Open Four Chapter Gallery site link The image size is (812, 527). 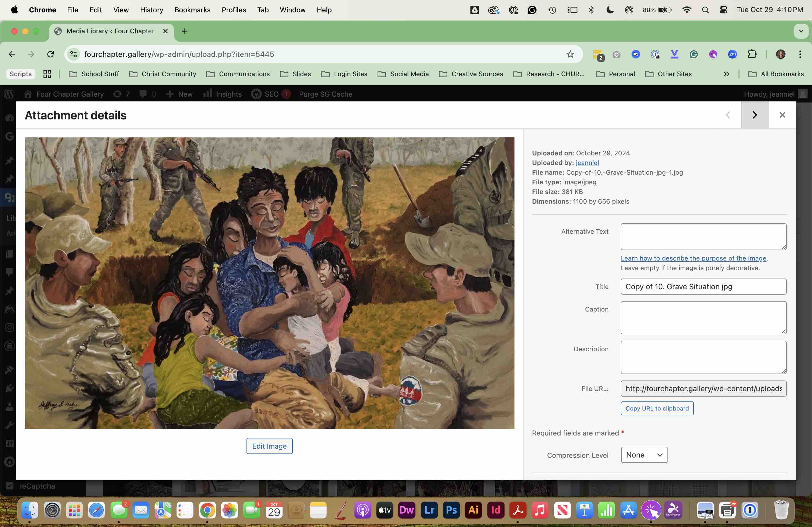coord(64,94)
